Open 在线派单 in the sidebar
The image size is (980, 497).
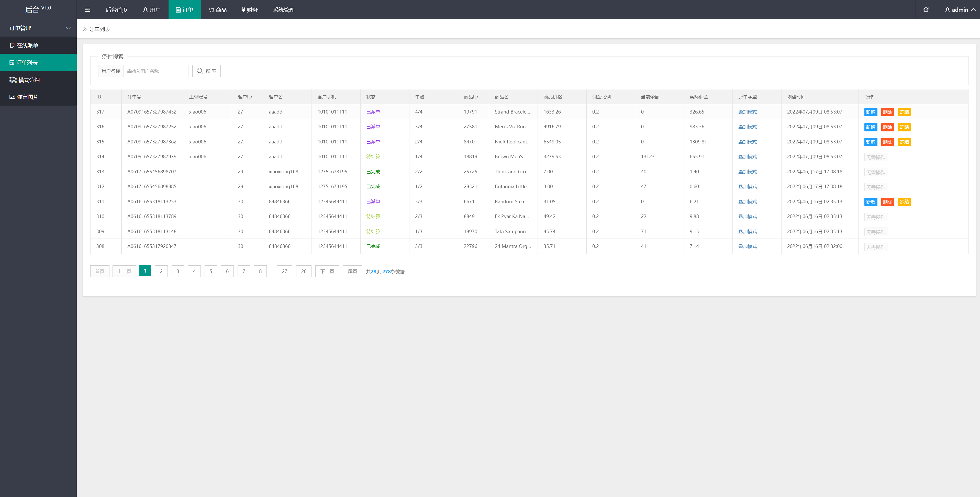click(27, 45)
